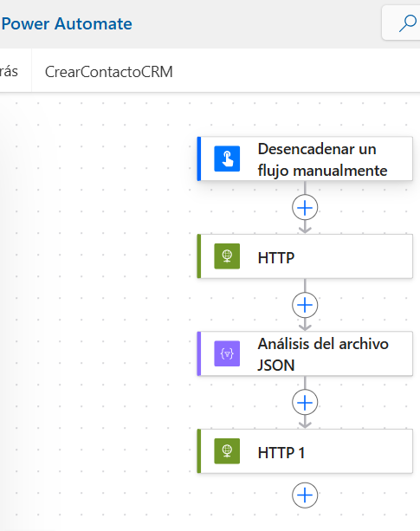The width and height of the screenshot is (420, 531).
Task: Add a step after Análisis del archivo JSON
Action: [x=305, y=403]
